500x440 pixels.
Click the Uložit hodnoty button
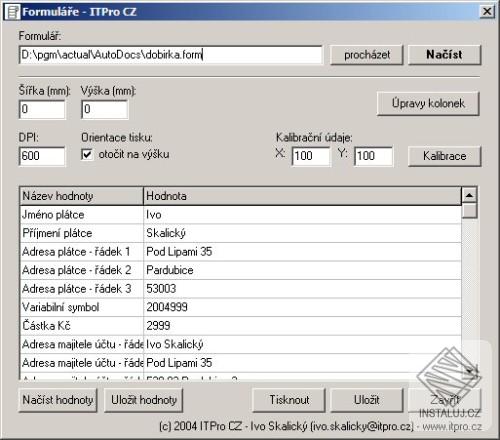pos(144,400)
